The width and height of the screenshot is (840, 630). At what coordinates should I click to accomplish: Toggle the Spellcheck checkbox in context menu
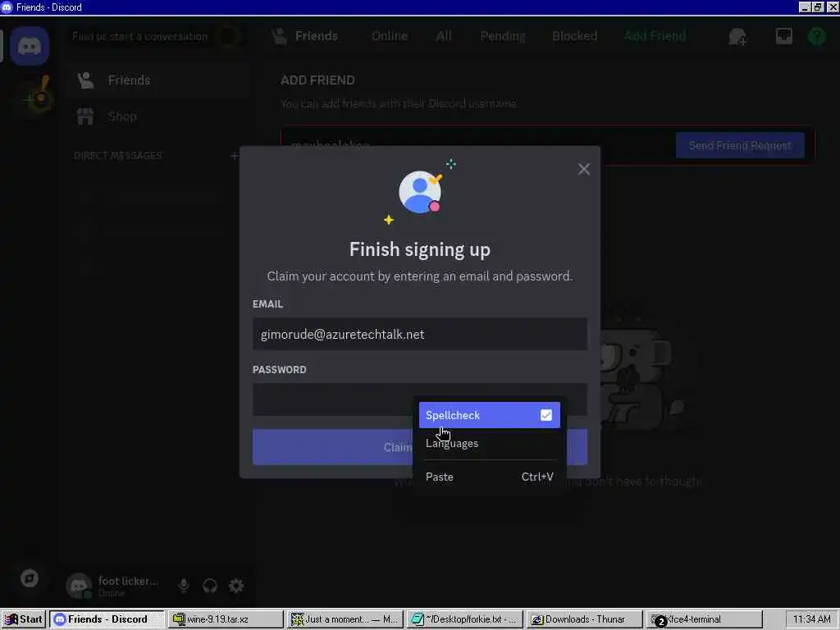point(546,415)
